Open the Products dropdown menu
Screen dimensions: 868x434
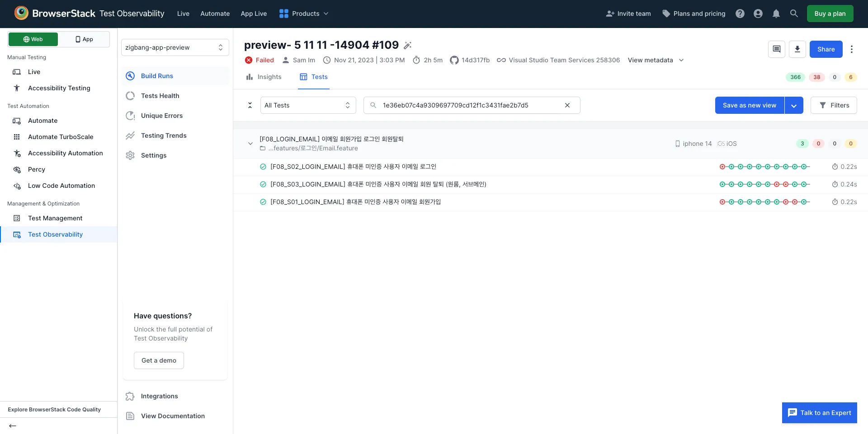click(x=304, y=14)
